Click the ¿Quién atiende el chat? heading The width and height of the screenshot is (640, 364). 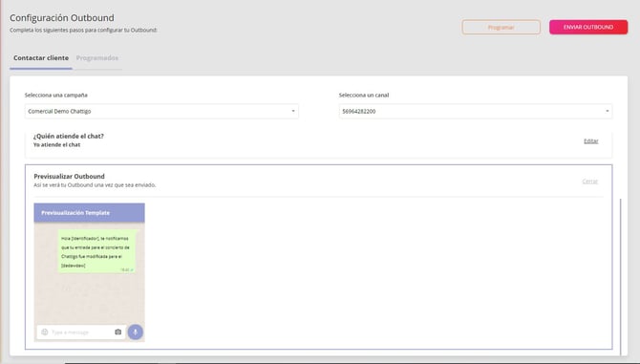click(69, 136)
